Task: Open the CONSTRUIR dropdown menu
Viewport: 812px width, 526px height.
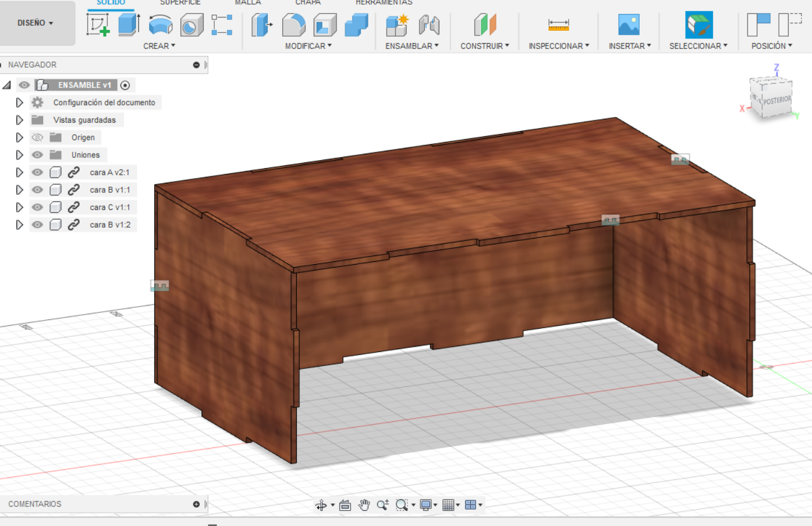Action: tap(484, 45)
